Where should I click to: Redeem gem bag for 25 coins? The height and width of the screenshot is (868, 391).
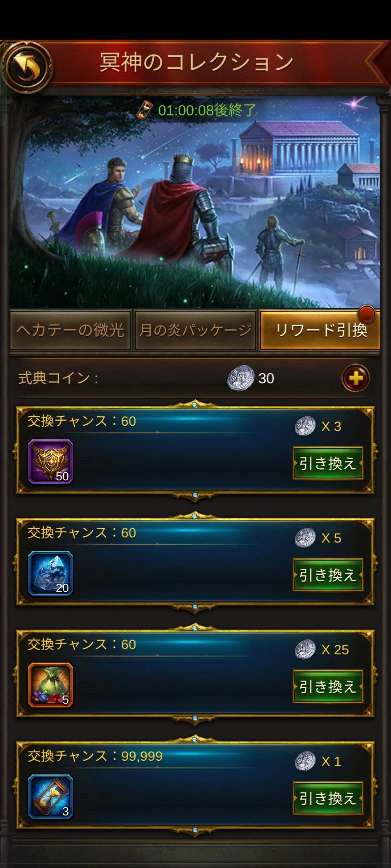[x=328, y=686]
